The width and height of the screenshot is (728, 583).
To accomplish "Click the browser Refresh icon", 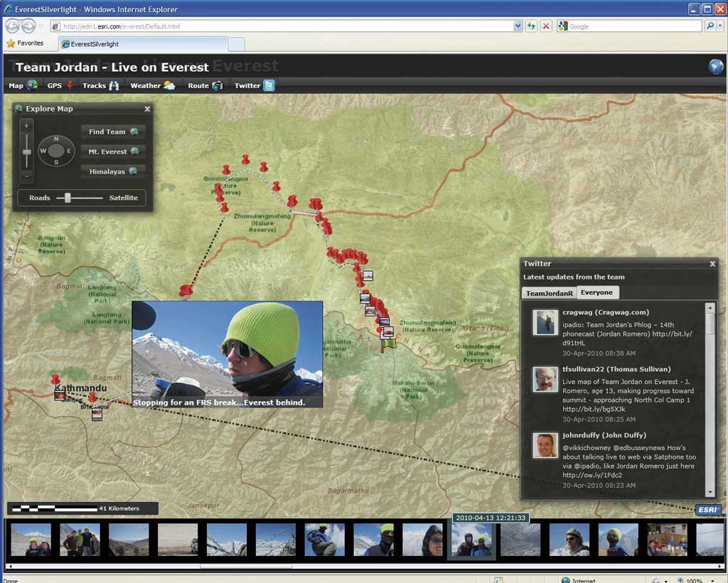I will click(x=531, y=26).
